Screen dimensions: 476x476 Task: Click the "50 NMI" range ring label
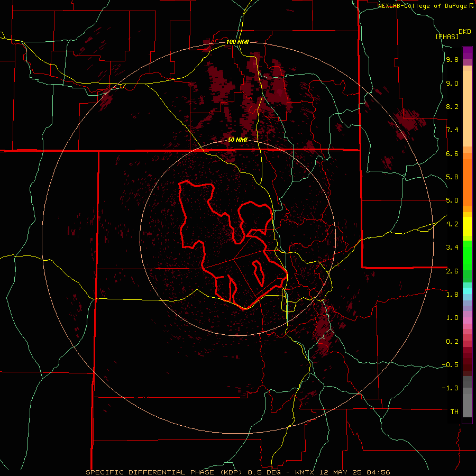pyautogui.click(x=237, y=140)
